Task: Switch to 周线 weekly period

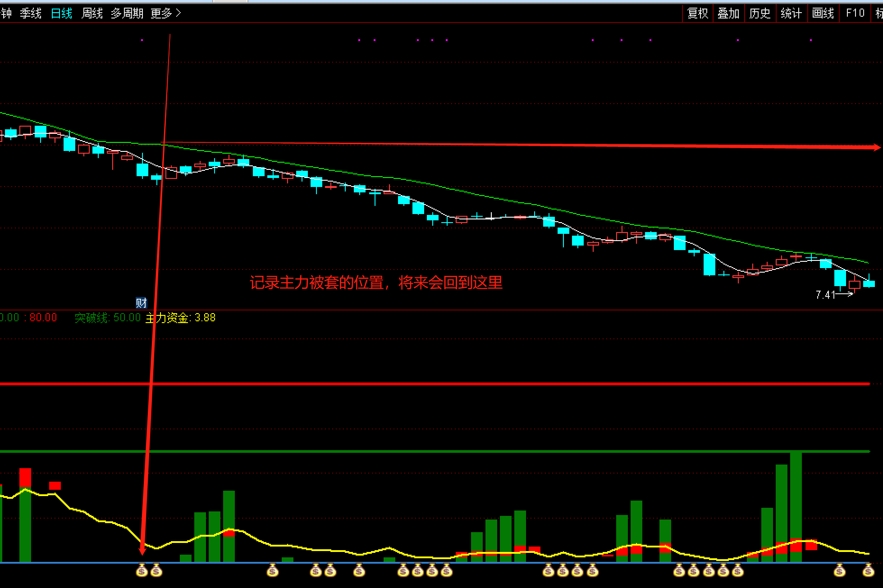Action: coord(92,13)
